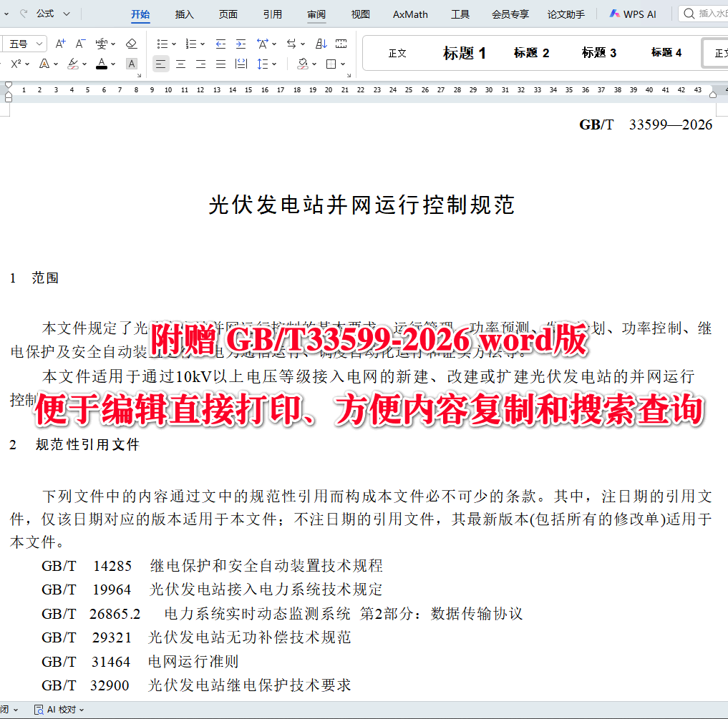Screen dimensions: 728x719
Task: Insert a bulleted list
Action: [162, 44]
